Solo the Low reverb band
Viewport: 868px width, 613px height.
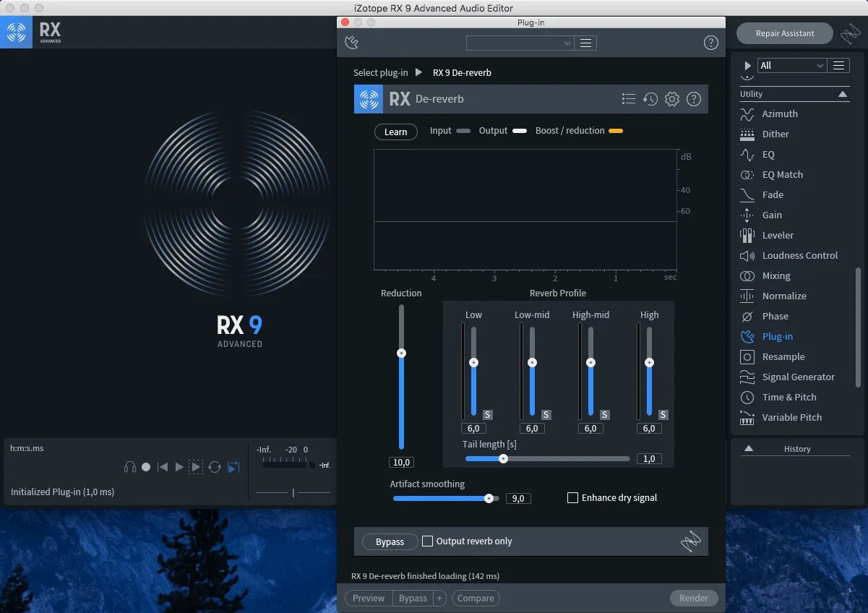pyautogui.click(x=486, y=414)
